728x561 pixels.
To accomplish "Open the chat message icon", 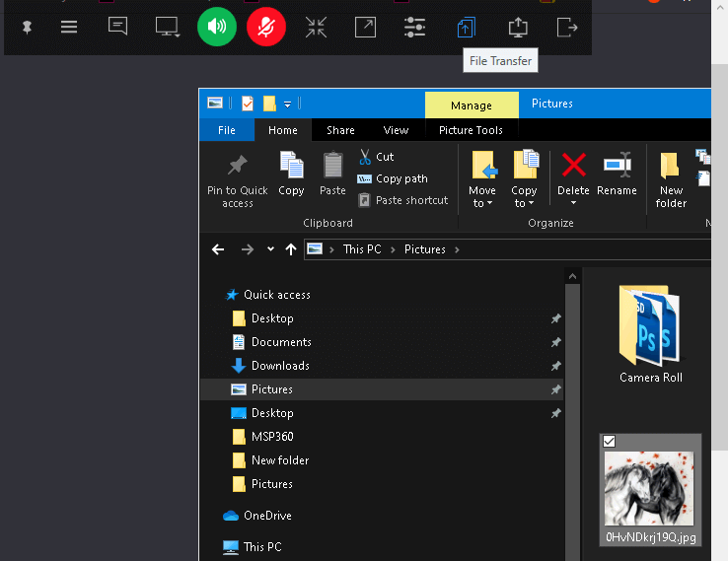I will pos(117,27).
